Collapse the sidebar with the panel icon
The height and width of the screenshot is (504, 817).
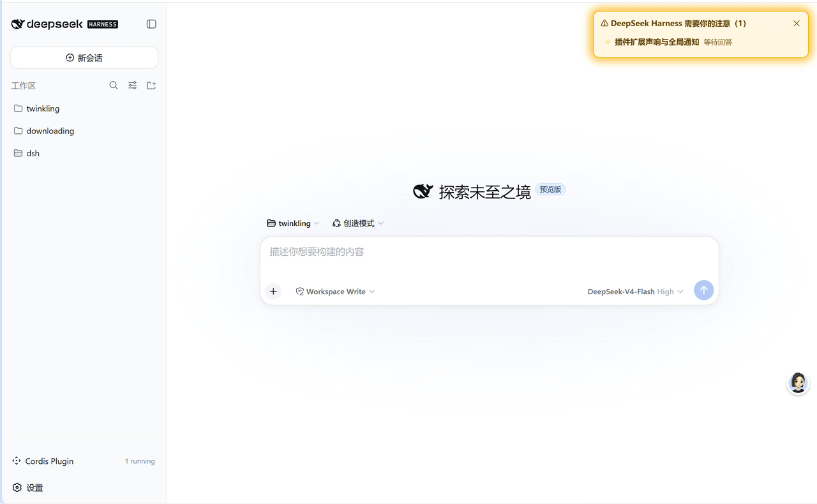coord(151,24)
